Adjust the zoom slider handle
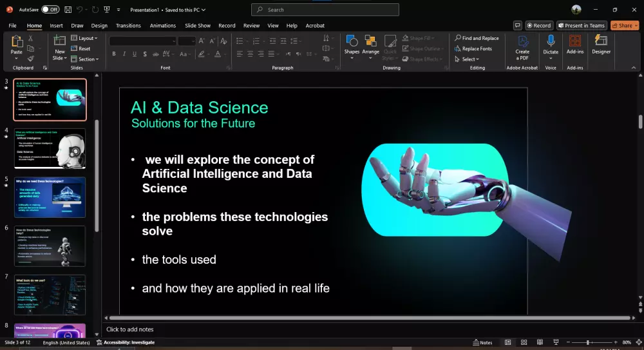The height and width of the screenshot is (350, 644). (x=588, y=342)
